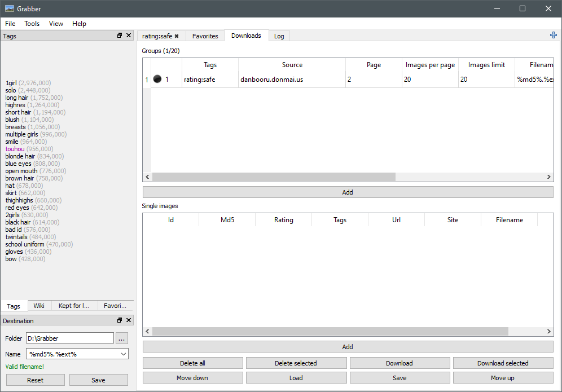Screen dimensions: 562x392
Task: Open the File menu
Action: point(10,24)
